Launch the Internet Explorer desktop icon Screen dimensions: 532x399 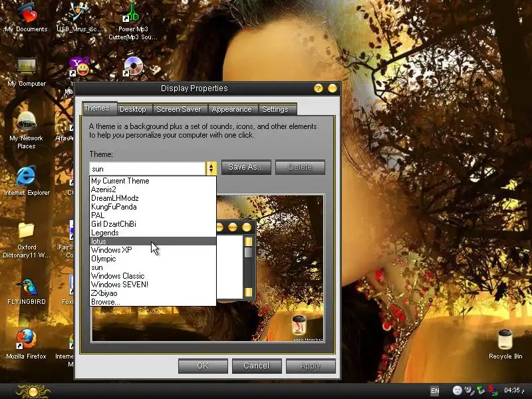27,180
